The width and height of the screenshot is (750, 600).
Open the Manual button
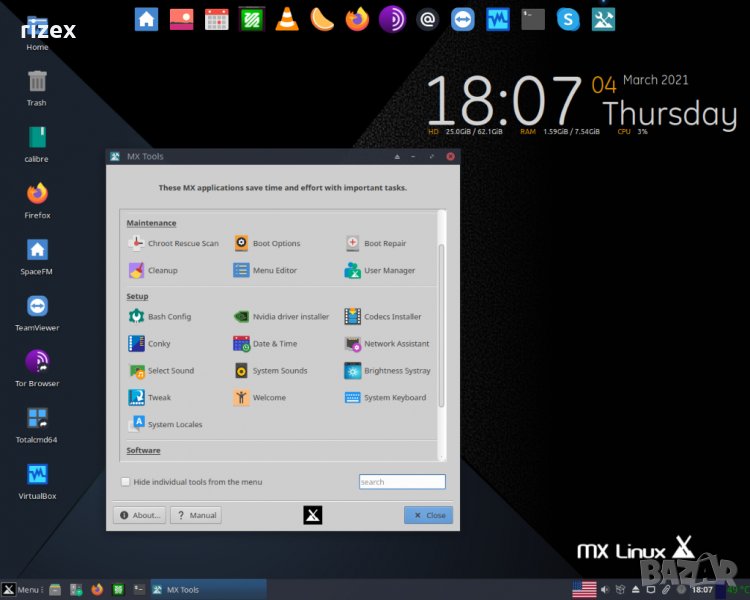(x=195, y=515)
